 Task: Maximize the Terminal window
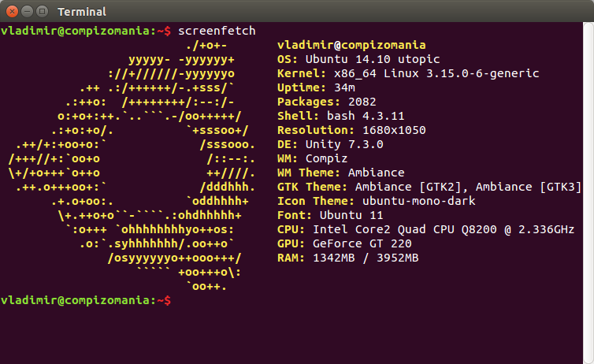(x=42, y=11)
